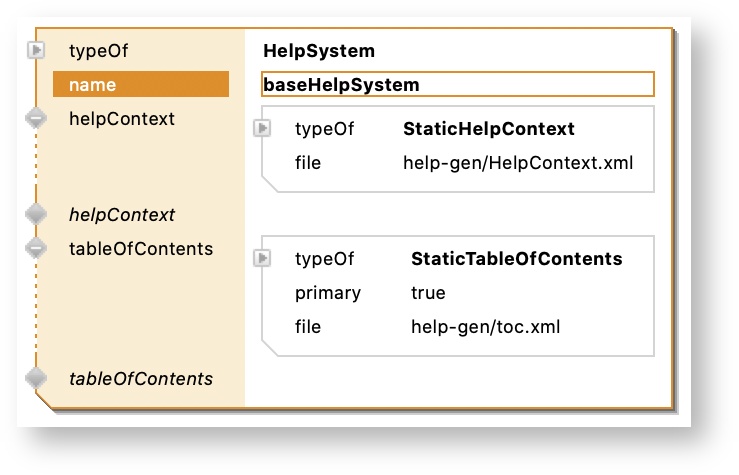
Task: Click the help-gen/toc.xml file value
Action: (x=475, y=326)
